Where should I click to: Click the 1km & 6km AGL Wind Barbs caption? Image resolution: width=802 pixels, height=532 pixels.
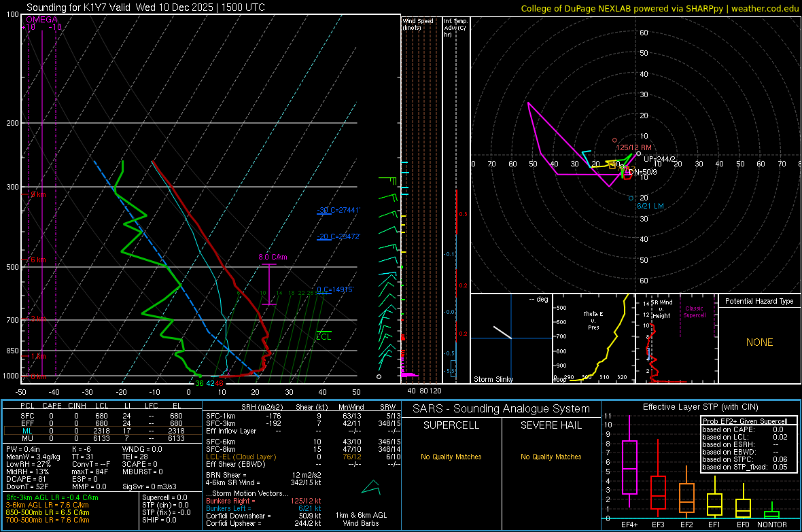[x=361, y=519]
